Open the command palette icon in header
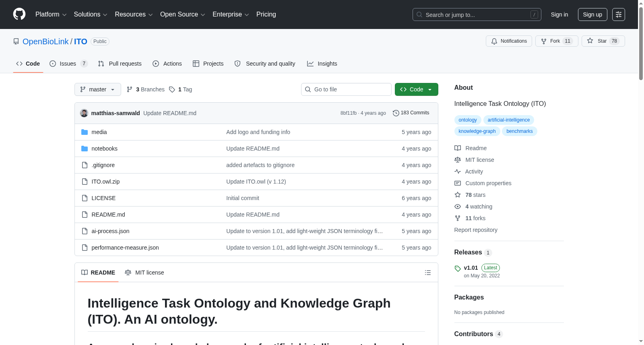This screenshot has height=345, width=644. pos(619,14)
